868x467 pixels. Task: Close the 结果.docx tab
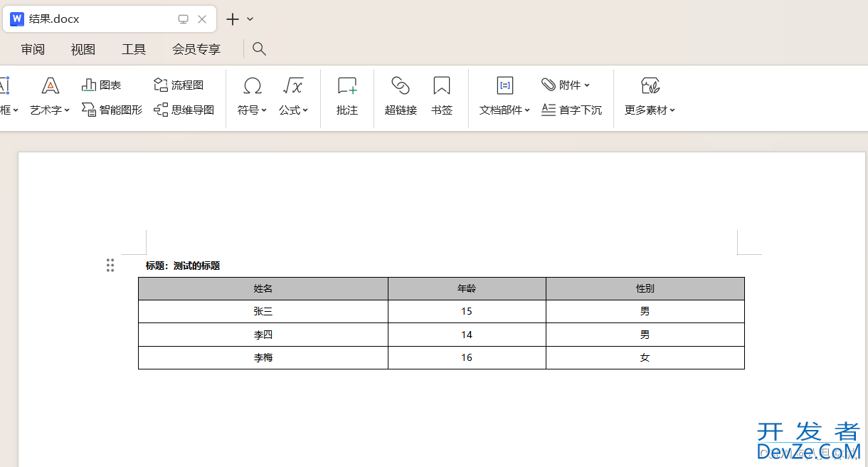click(202, 19)
